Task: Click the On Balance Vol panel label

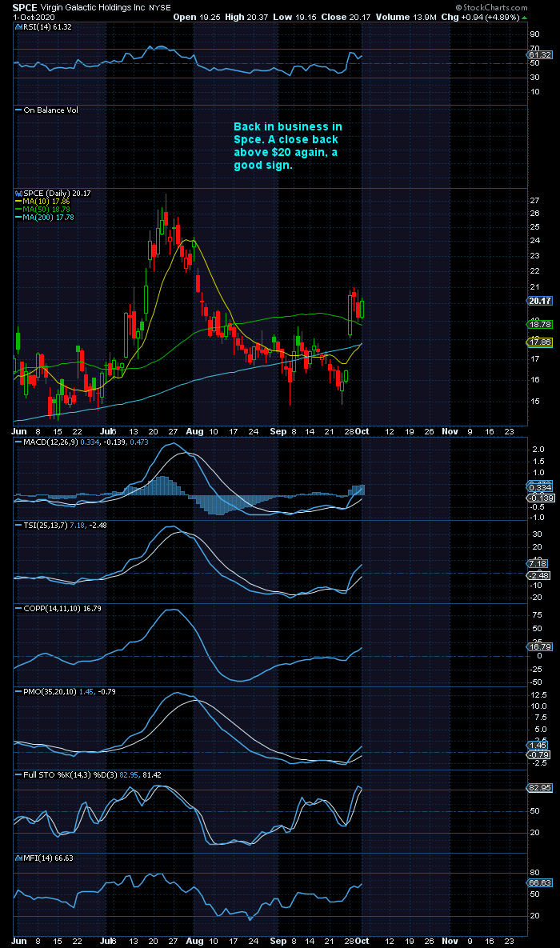Action: 47,110
